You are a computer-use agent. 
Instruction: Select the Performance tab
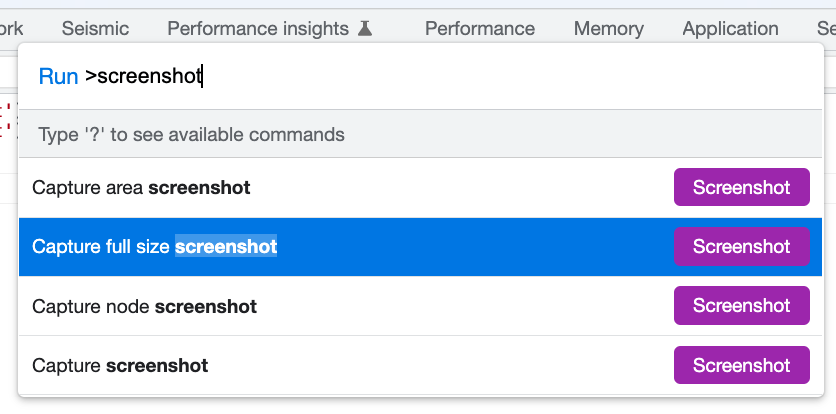pos(480,29)
